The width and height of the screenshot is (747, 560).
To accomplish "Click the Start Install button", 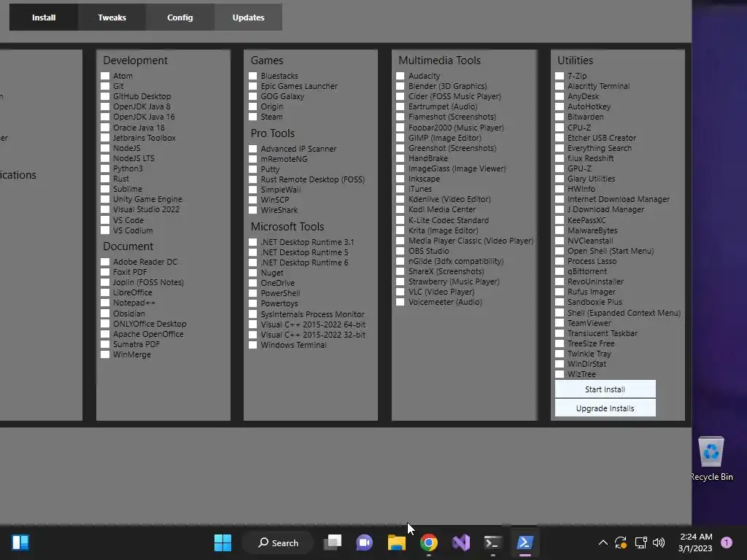I will click(x=605, y=389).
